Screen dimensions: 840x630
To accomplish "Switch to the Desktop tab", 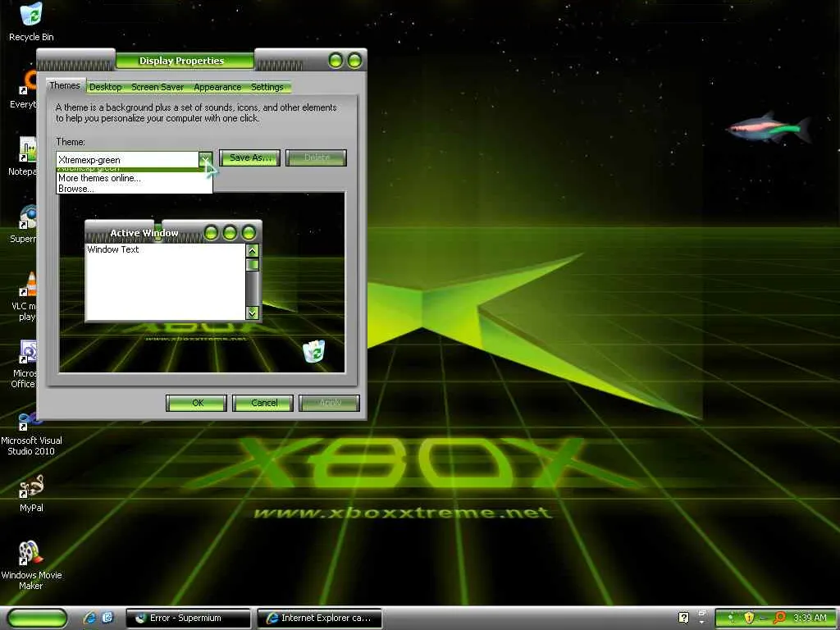I will (106, 87).
